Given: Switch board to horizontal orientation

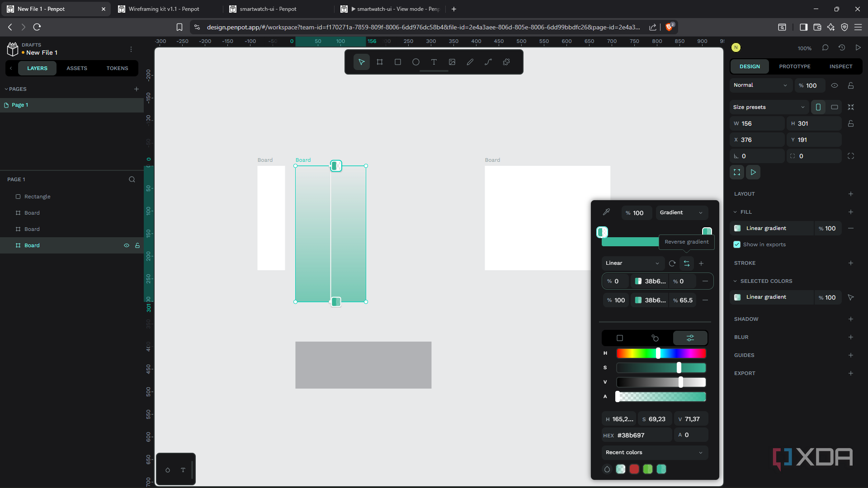Looking at the screenshot, I should click(835, 107).
